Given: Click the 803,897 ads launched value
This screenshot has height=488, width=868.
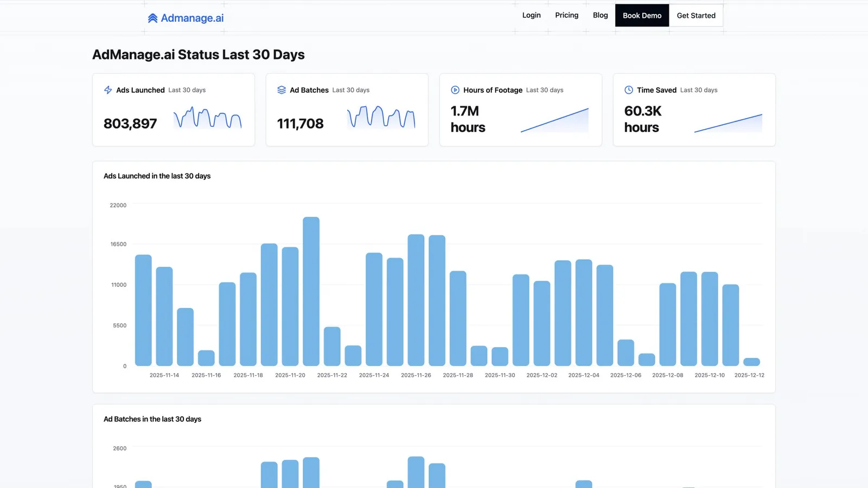Looking at the screenshot, I should point(130,124).
